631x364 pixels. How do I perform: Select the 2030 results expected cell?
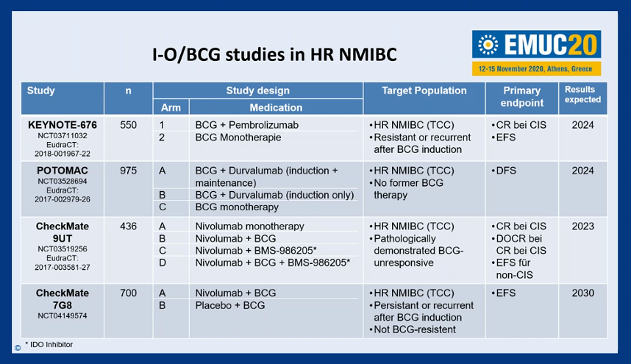(582, 293)
